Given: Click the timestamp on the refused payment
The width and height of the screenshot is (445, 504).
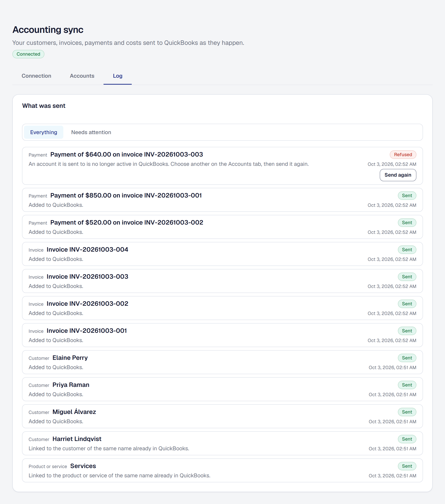Looking at the screenshot, I should pyautogui.click(x=392, y=164).
